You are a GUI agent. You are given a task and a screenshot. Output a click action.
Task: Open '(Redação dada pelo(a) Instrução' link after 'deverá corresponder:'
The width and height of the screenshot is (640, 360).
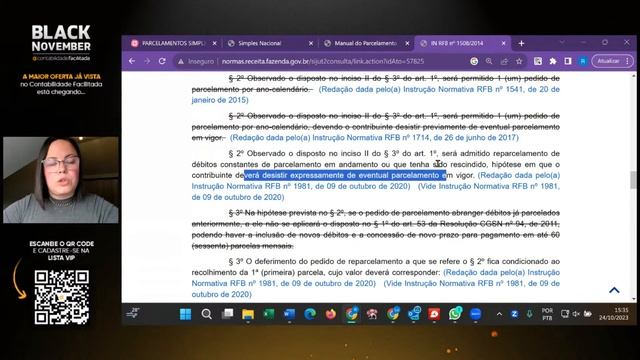(x=501, y=273)
